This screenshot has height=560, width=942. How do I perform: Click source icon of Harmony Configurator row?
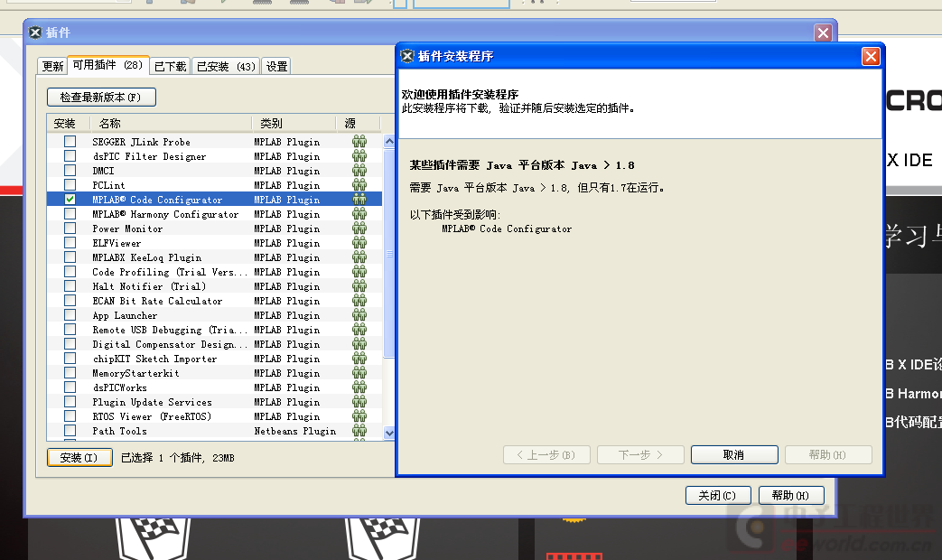(x=359, y=213)
